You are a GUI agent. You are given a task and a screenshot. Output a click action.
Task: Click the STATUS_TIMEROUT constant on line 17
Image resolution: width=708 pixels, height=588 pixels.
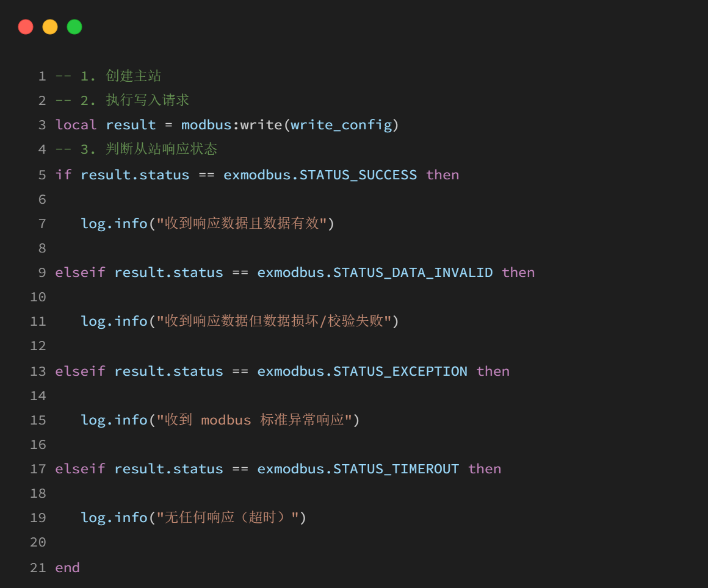(x=396, y=469)
